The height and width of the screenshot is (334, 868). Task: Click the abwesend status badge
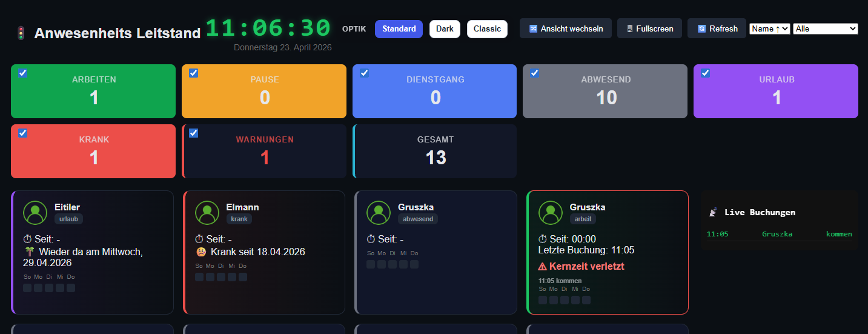(418, 219)
